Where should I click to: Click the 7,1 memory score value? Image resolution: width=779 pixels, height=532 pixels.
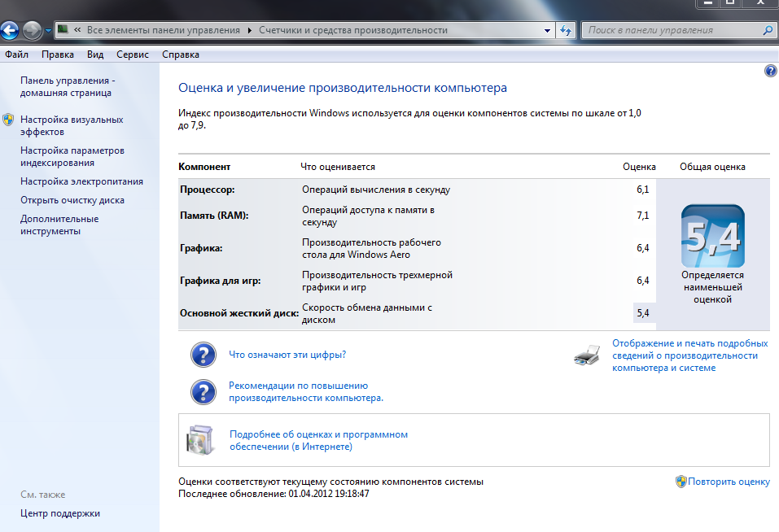tap(643, 216)
